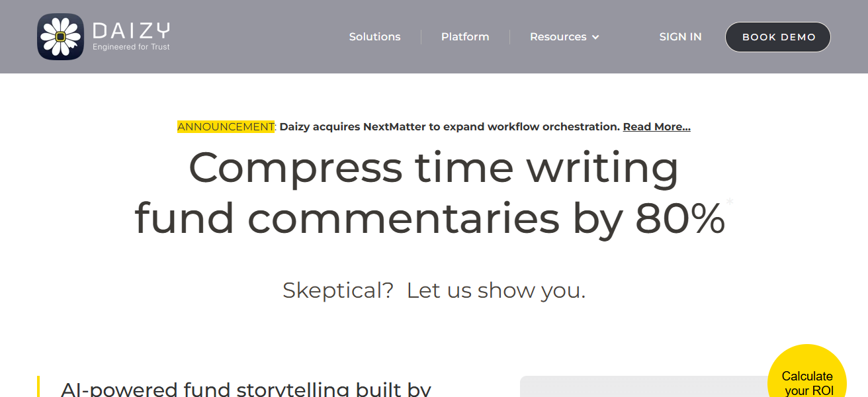This screenshot has width=868, height=397.
Task: Click the footnote asterisk beside 80%
Action: pyautogui.click(x=730, y=202)
